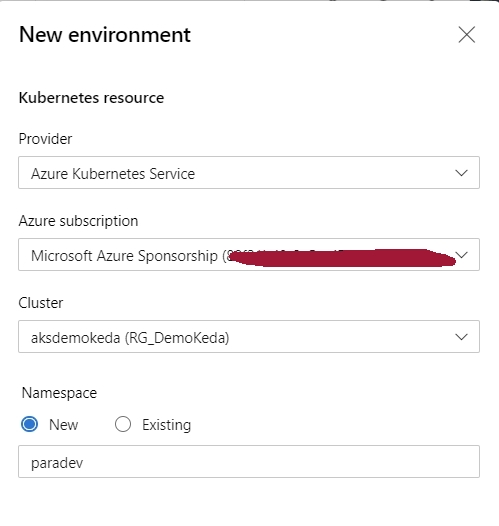Click the Microsoft Azure Sponsorship text

124,256
